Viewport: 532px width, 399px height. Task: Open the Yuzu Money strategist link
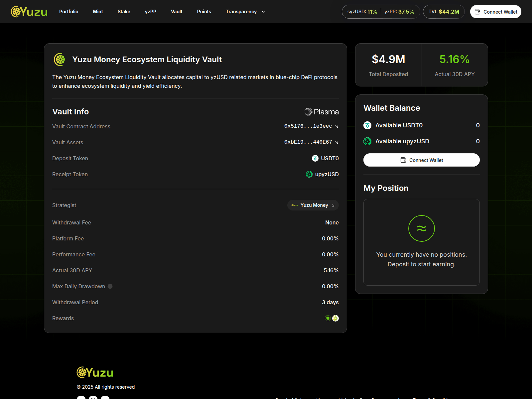[313, 205]
